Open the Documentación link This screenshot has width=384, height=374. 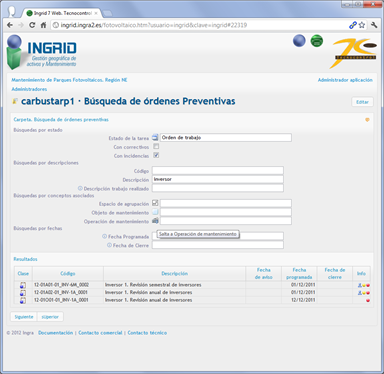[x=55, y=333]
